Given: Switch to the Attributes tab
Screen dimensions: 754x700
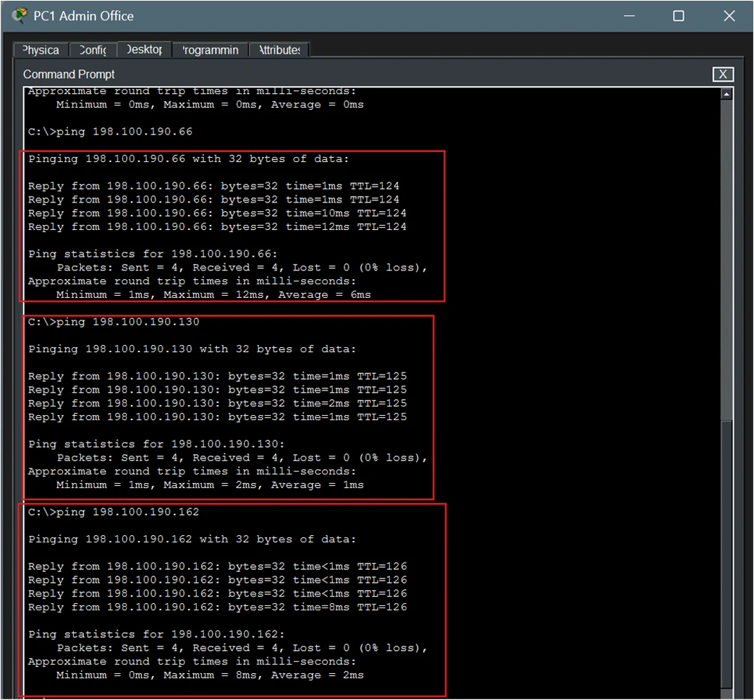Looking at the screenshot, I should click(279, 50).
